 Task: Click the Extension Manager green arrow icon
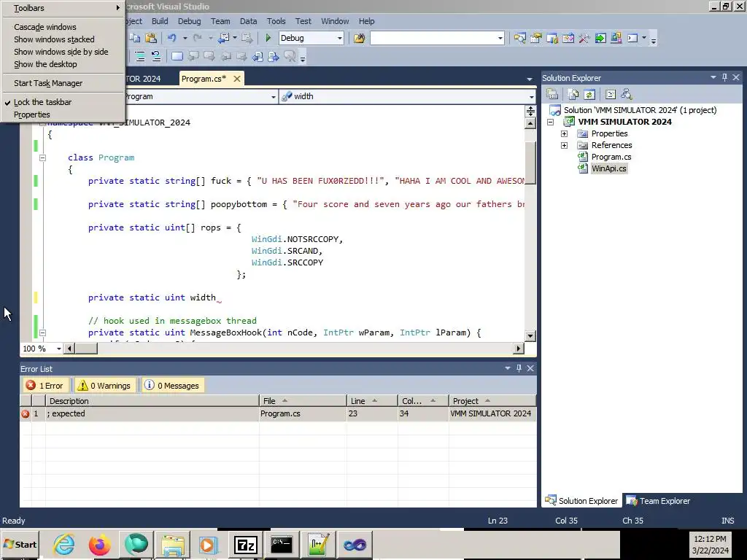[x=600, y=38]
